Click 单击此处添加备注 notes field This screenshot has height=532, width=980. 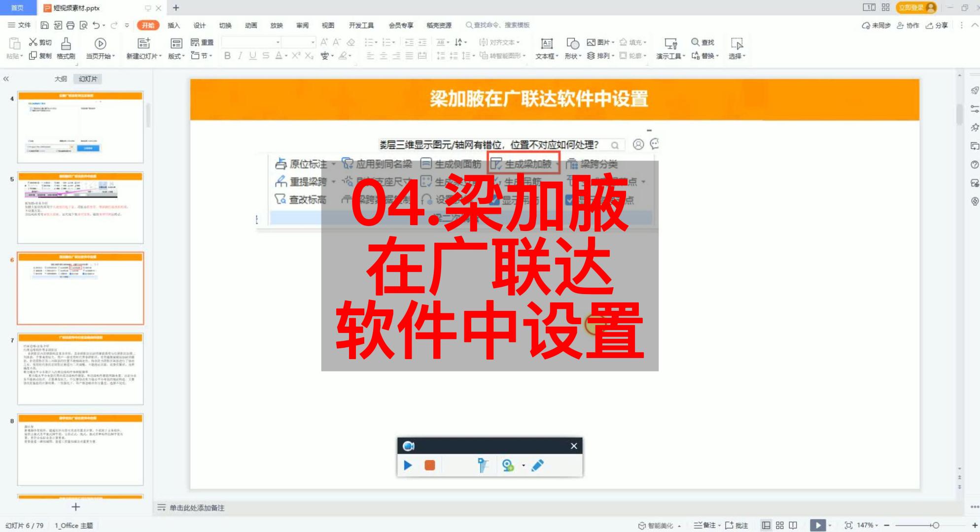tap(197, 508)
